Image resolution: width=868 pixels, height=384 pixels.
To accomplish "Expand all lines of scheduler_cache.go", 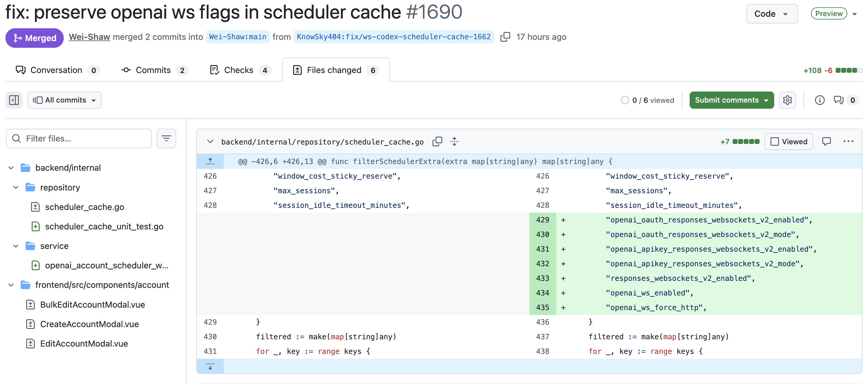I will point(454,142).
